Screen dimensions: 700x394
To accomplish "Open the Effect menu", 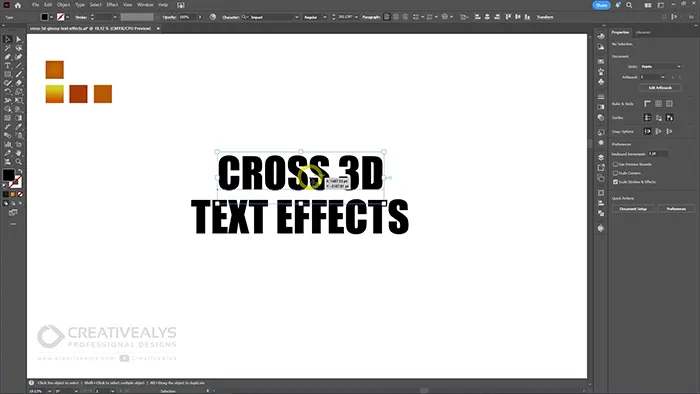I will [x=112, y=5].
